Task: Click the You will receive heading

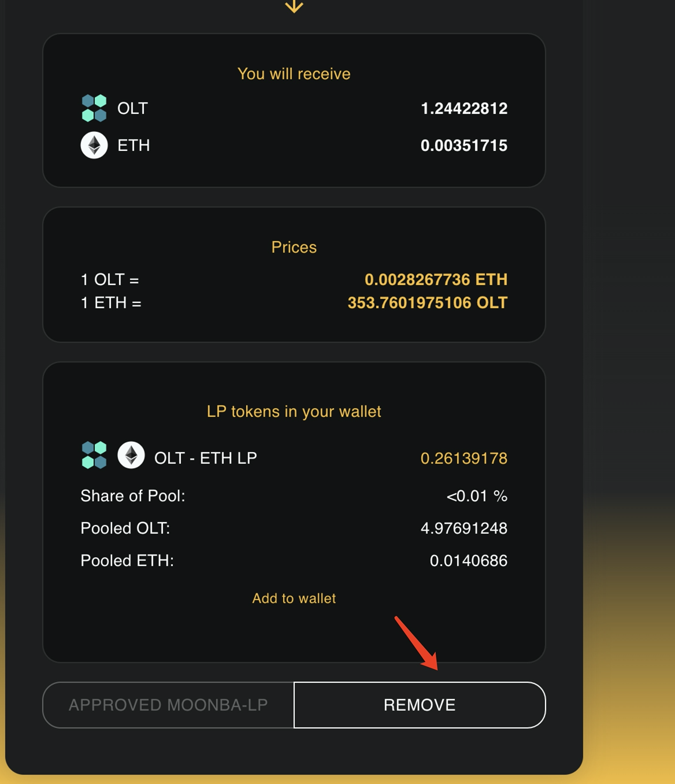Action: (294, 74)
